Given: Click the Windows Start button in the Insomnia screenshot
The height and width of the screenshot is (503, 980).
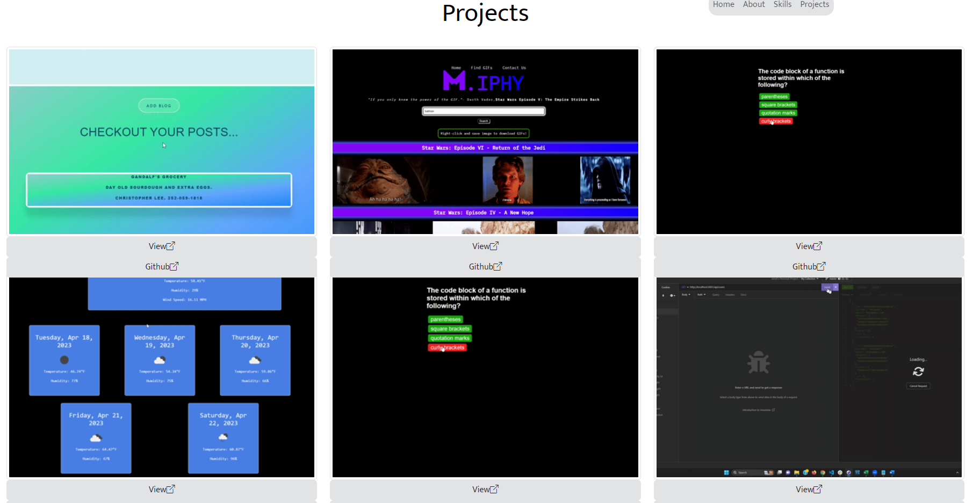Looking at the screenshot, I should (x=727, y=472).
